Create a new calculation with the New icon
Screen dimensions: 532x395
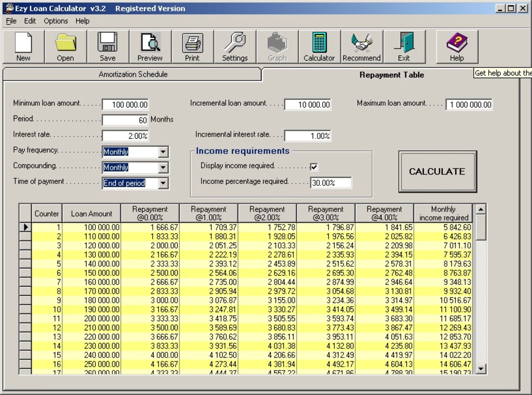click(23, 46)
